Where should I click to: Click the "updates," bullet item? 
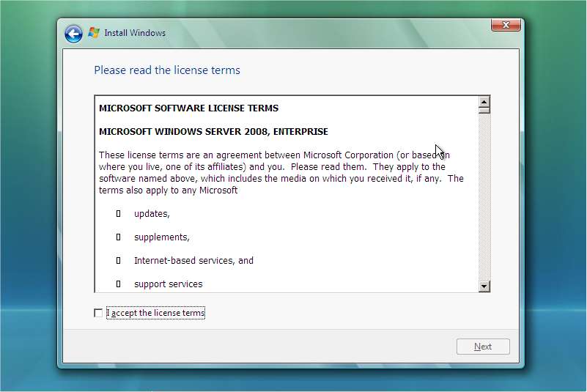click(152, 214)
